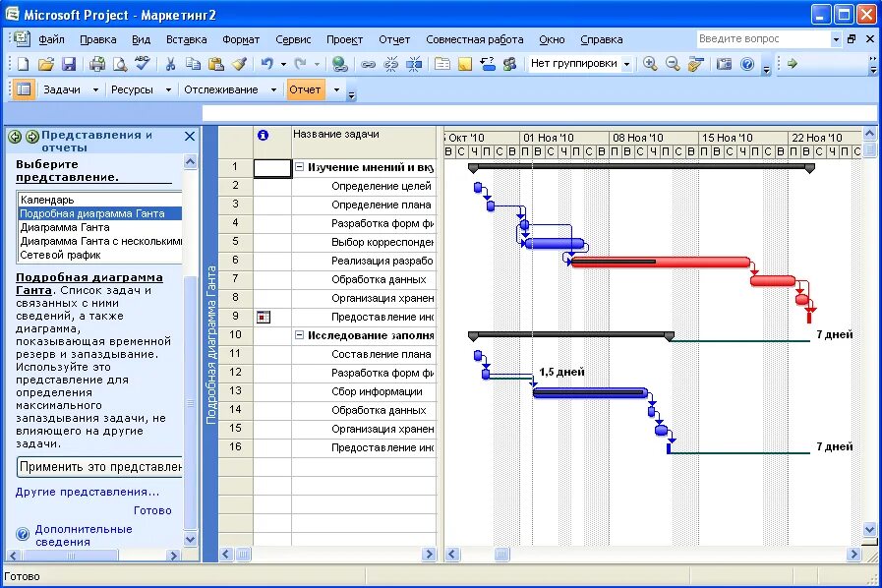Click the Отчет toolbar button
882x588 pixels.
tap(306, 90)
